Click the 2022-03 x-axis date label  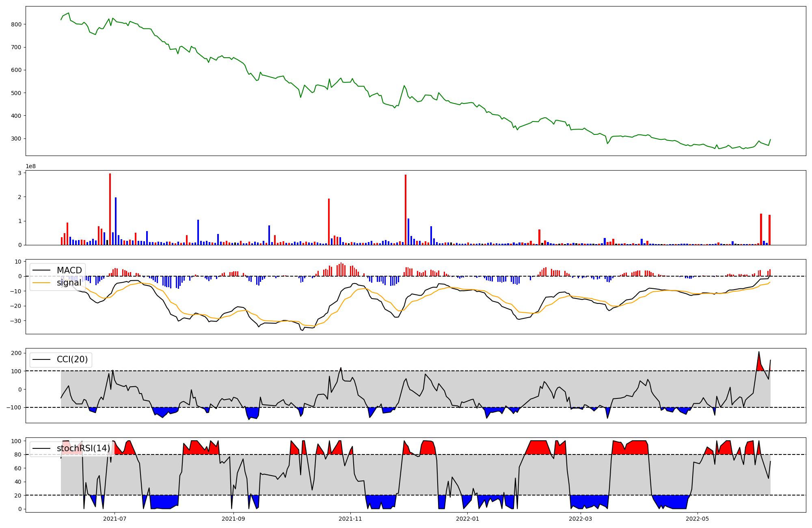pyautogui.click(x=580, y=519)
